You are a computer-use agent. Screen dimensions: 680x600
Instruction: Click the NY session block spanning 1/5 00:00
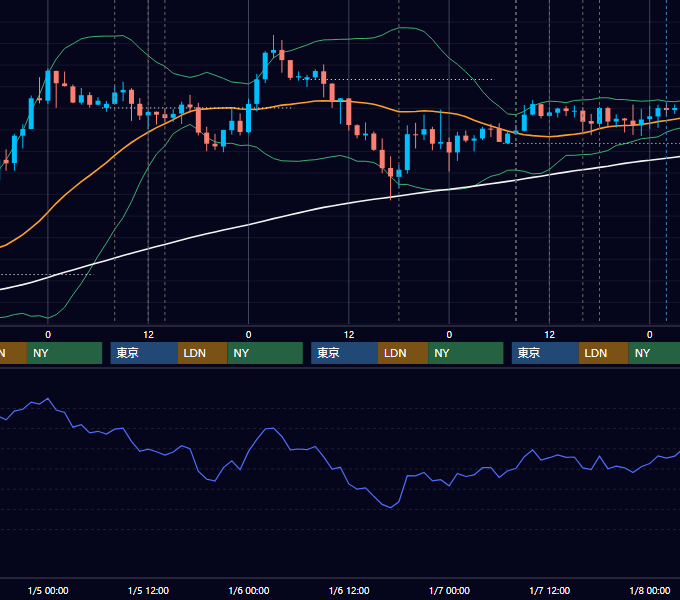coord(64,353)
